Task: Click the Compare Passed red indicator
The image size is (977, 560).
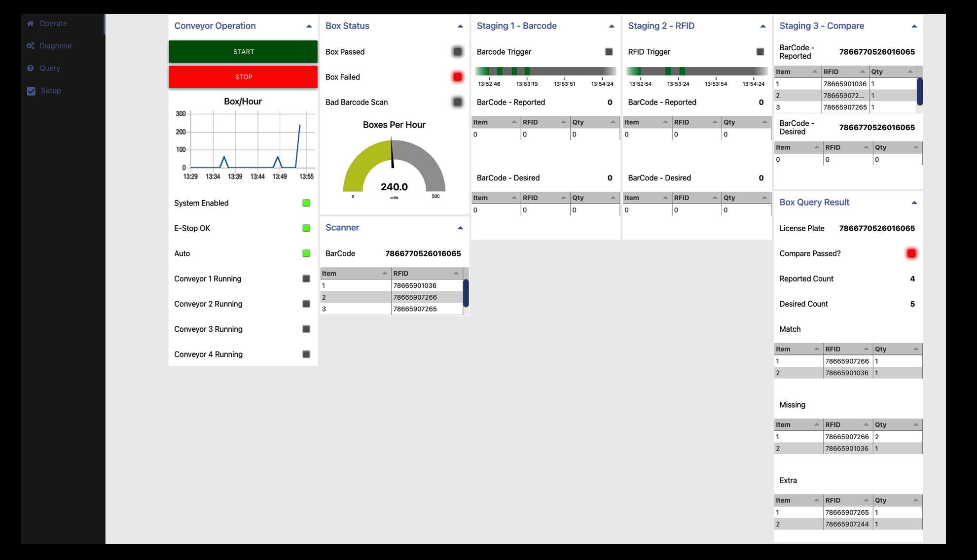Action: (911, 253)
